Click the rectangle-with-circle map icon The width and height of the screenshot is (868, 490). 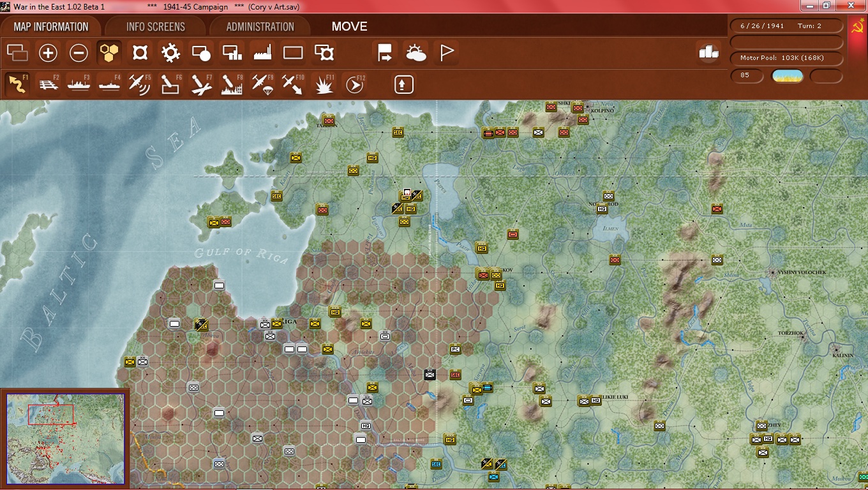(201, 52)
